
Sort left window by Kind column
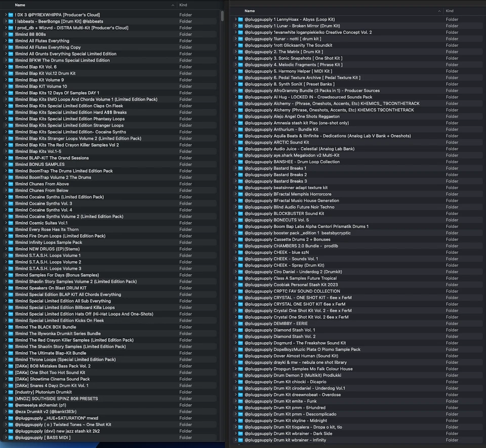click(x=183, y=5)
